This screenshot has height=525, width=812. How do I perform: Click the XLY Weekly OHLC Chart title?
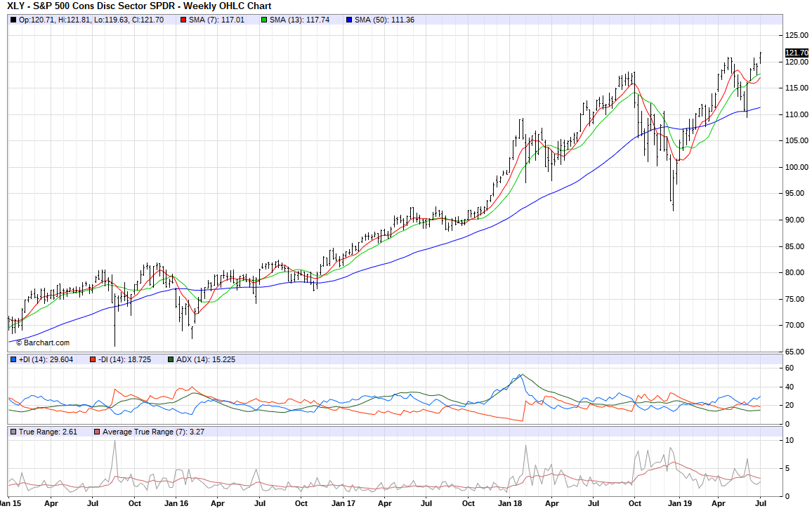tap(139, 6)
